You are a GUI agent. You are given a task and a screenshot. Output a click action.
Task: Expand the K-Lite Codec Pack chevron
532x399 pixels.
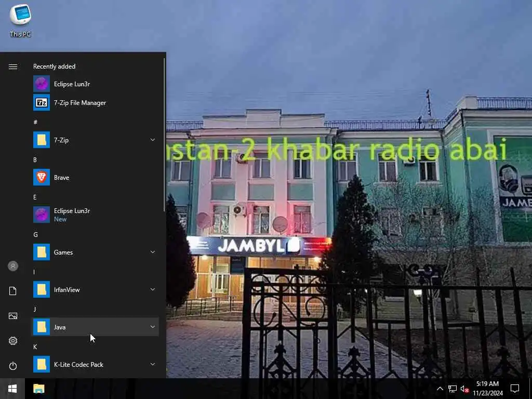point(153,364)
